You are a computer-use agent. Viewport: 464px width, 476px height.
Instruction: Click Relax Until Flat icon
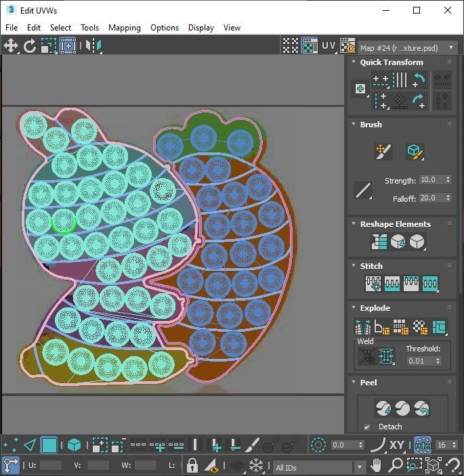click(398, 242)
